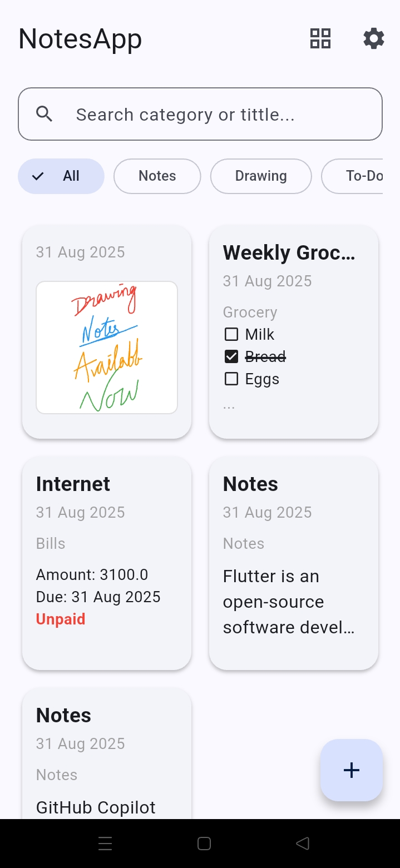Open the Weekly Grocery note card
400x868 pixels.
(294, 332)
